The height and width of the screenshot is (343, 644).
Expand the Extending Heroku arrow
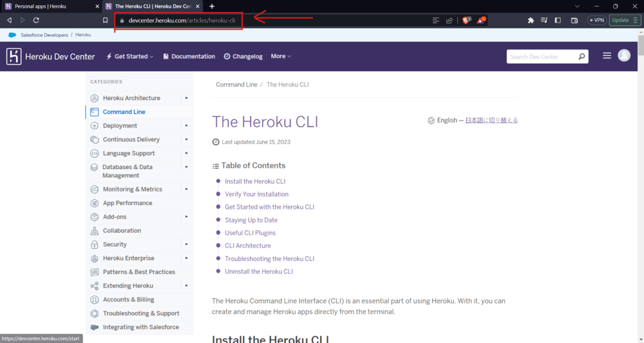pyautogui.click(x=187, y=286)
